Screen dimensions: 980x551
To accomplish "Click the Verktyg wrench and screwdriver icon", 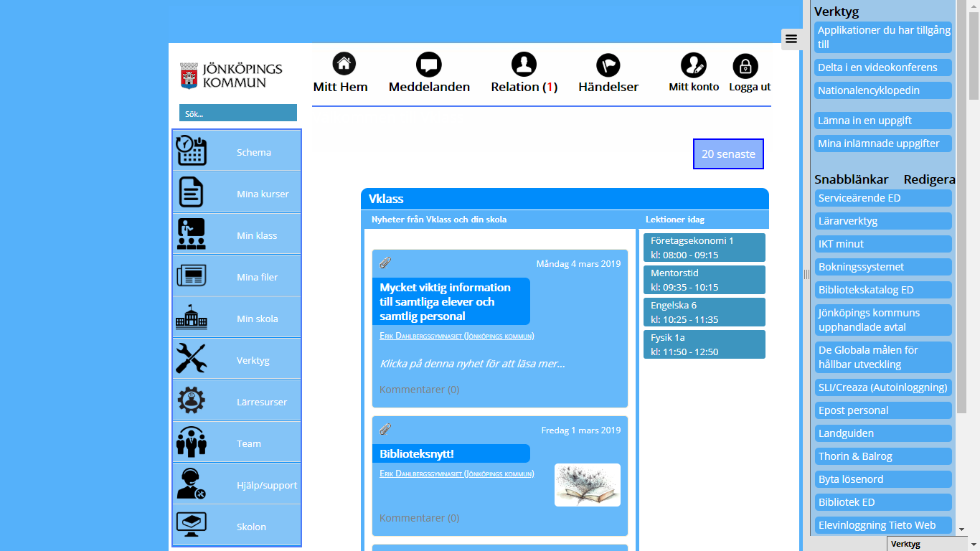I will point(191,358).
